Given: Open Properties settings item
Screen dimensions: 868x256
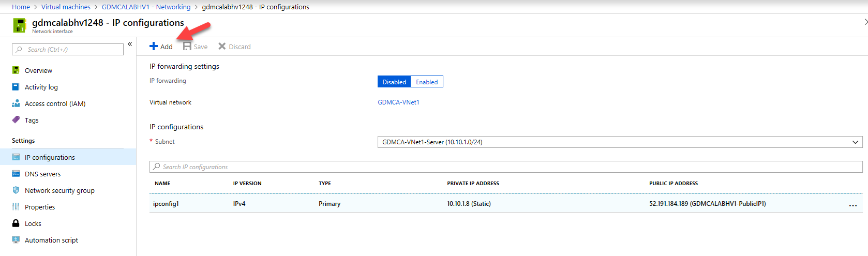Looking at the screenshot, I should tap(40, 207).
